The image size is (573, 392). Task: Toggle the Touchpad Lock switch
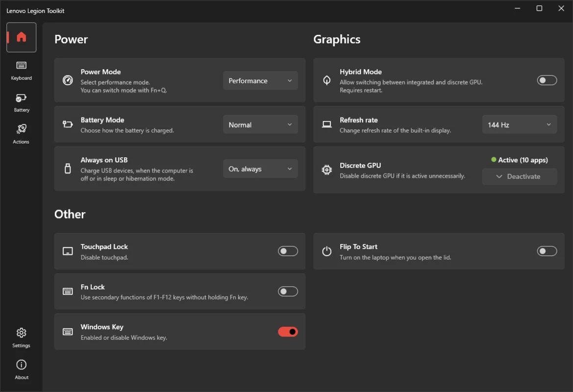(x=288, y=251)
